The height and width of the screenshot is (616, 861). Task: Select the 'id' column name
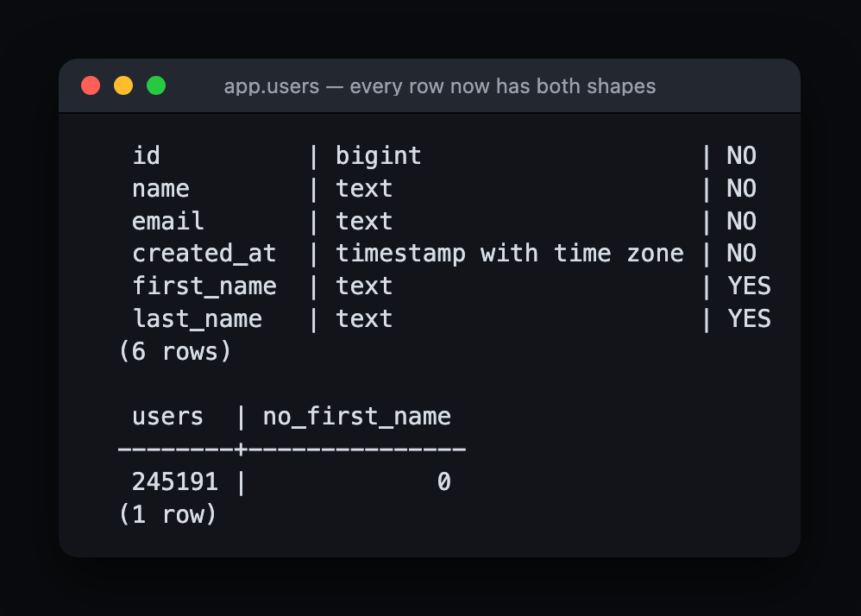point(146,156)
